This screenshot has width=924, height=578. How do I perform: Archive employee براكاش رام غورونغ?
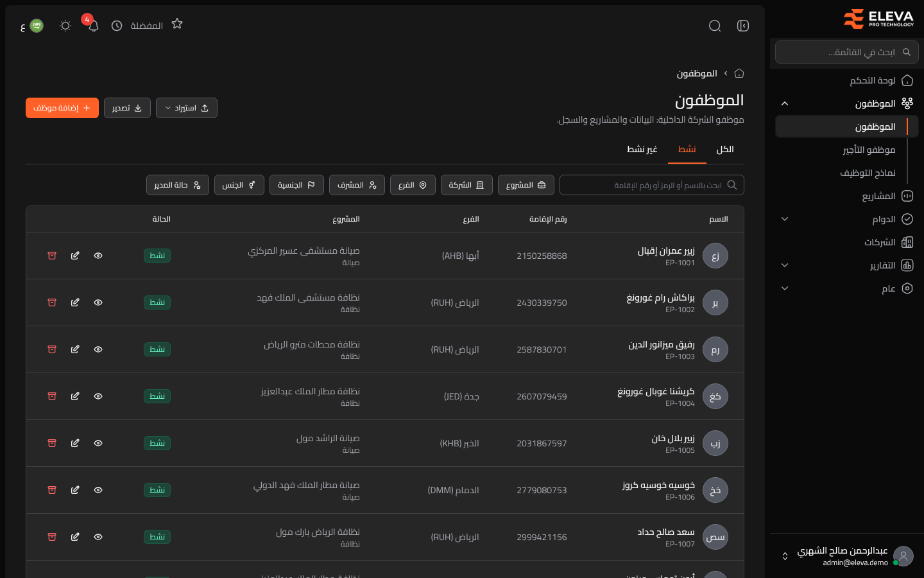click(52, 302)
